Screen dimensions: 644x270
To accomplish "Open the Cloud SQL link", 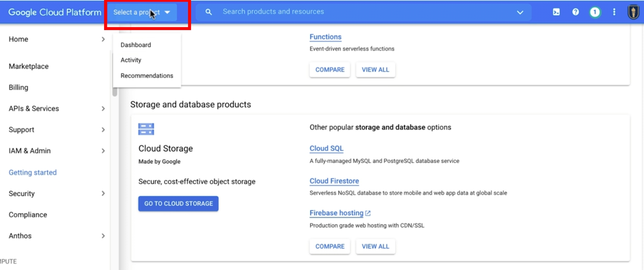I will tap(326, 149).
